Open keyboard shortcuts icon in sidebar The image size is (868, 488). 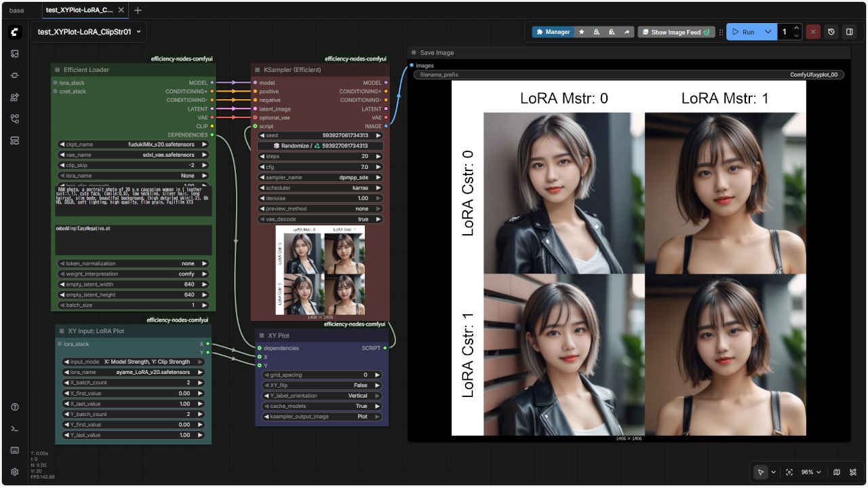pyautogui.click(x=15, y=450)
